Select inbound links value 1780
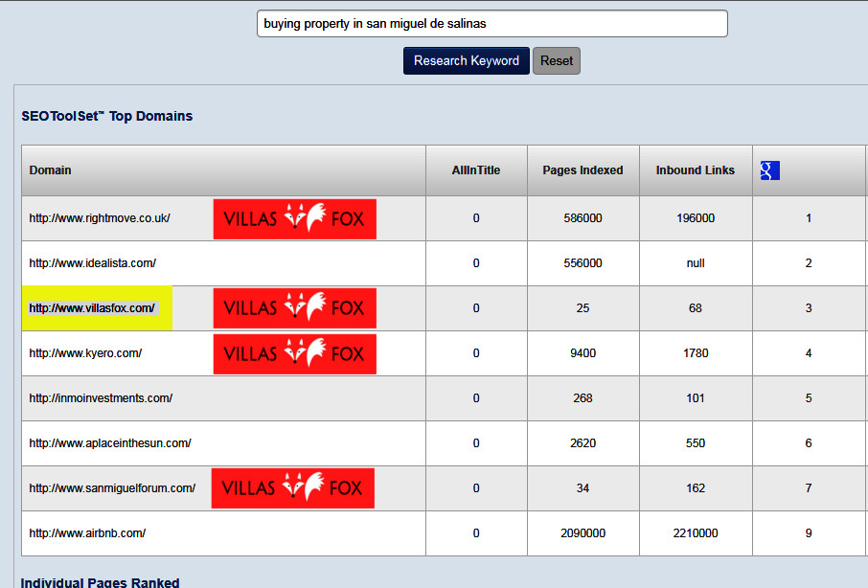The image size is (868, 588). point(696,353)
